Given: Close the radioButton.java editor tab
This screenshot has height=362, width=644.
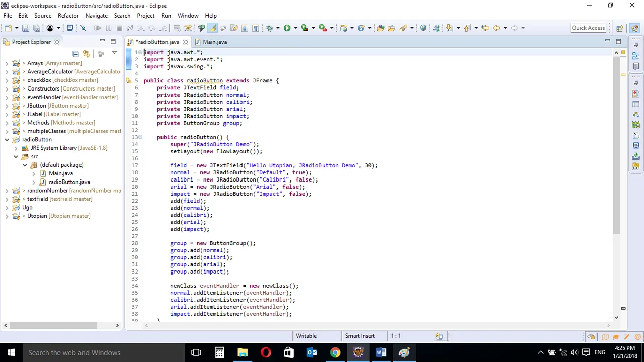Looking at the screenshot, I should (186, 42).
